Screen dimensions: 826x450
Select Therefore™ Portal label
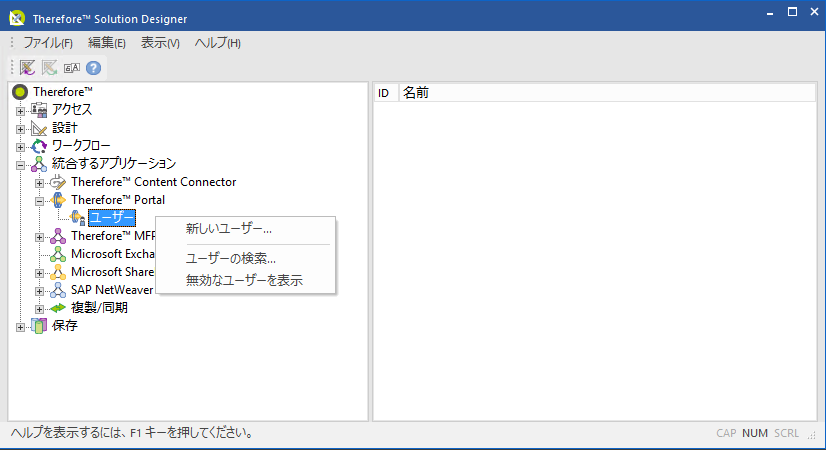coord(118,200)
